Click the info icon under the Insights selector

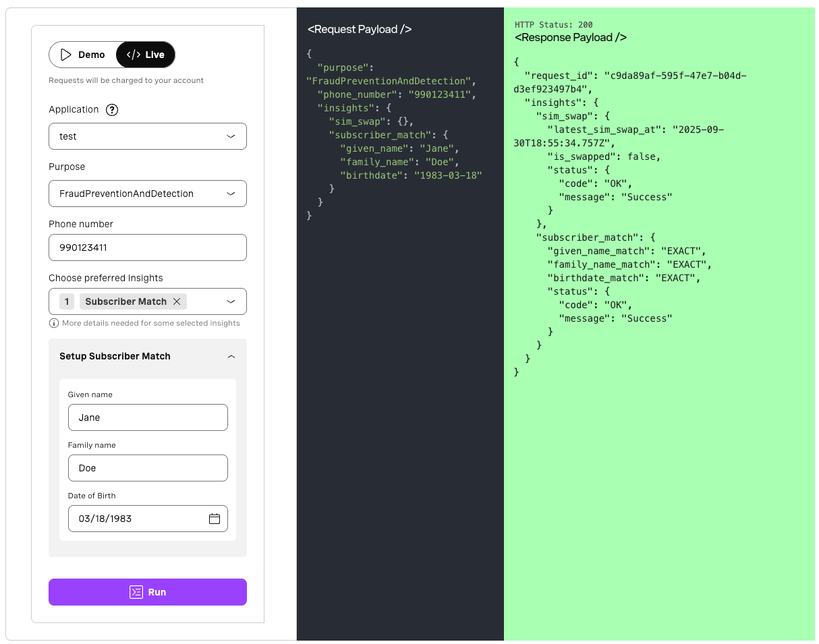tap(53, 323)
